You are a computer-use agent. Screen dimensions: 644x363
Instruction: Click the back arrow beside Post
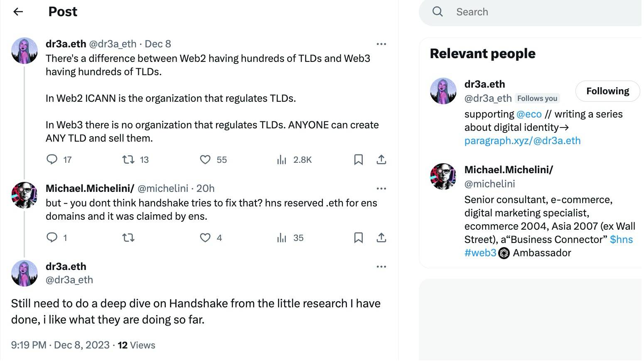pyautogui.click(x=18, y=12)
